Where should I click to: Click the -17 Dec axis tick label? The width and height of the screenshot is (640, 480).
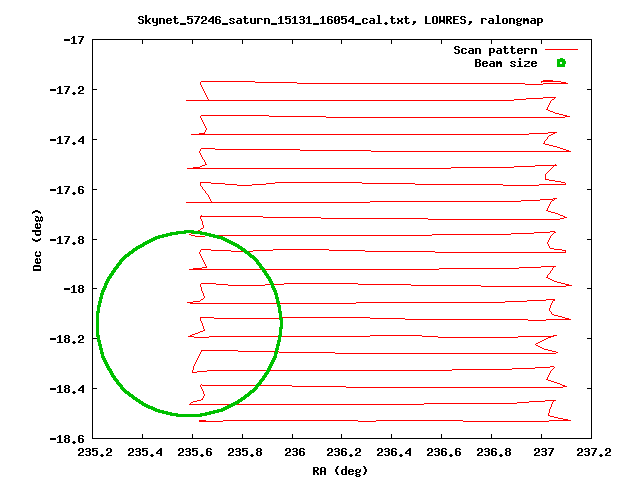tap(74, 40)
